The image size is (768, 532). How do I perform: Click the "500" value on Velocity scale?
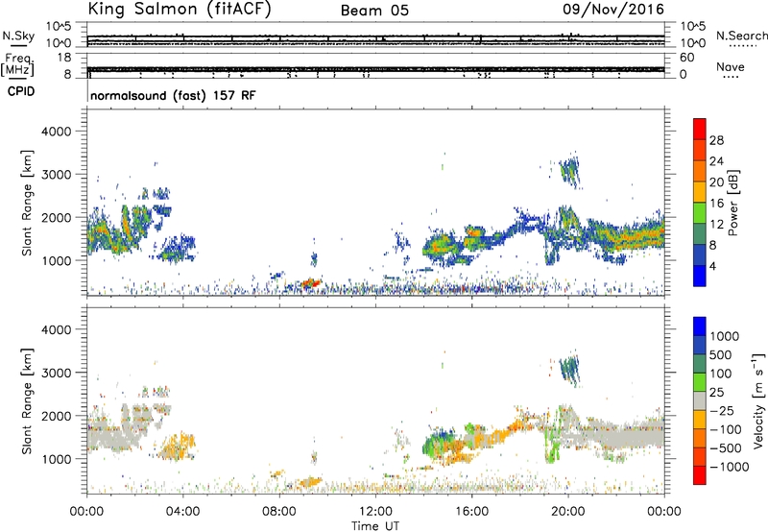point(721,355)
